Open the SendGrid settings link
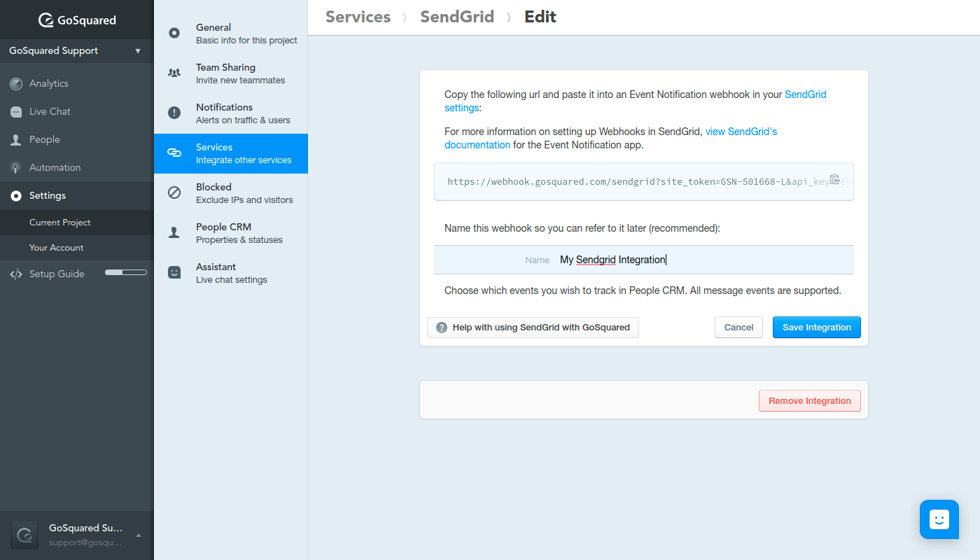The height and width of the screenshot is (560, 980). click(804, 94)
